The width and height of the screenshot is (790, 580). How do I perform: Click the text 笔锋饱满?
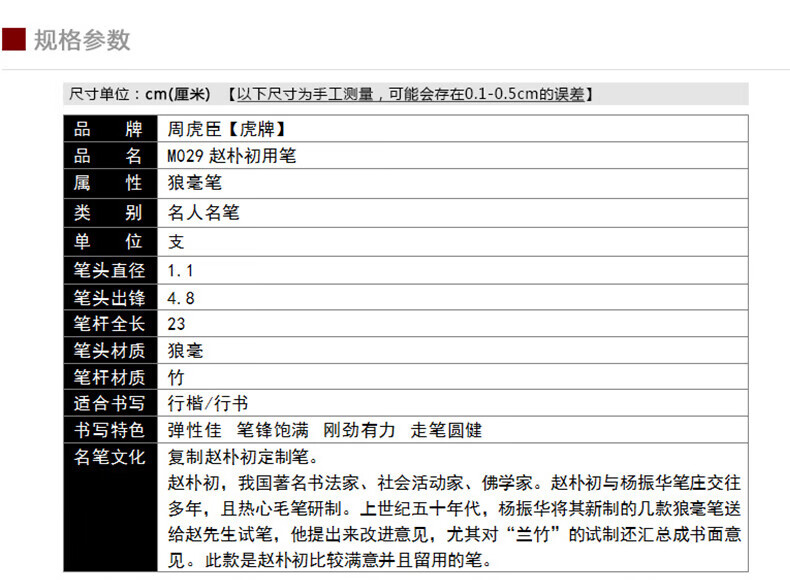coord(273,430)
